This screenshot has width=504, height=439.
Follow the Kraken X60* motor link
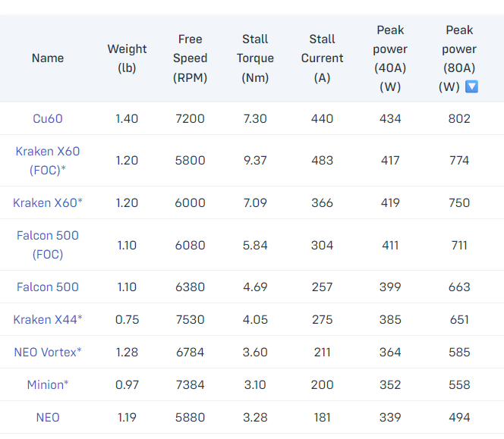coord(48,203)
